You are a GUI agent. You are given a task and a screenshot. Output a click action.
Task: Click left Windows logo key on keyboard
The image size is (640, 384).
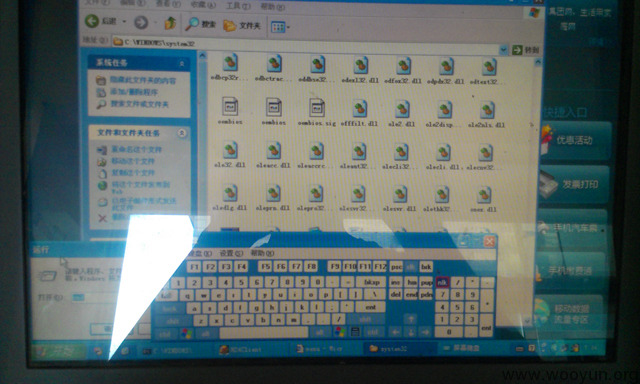point(187,333)
